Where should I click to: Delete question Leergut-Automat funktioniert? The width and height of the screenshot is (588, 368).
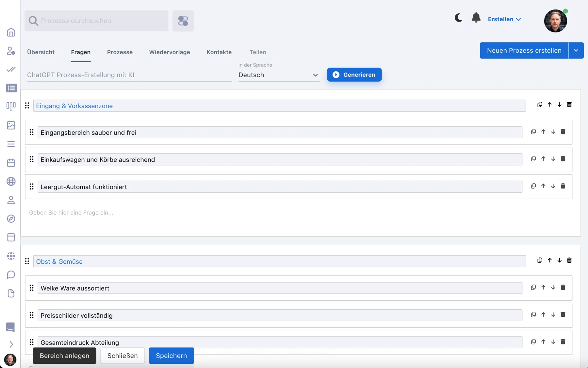[x=563, y=186]
